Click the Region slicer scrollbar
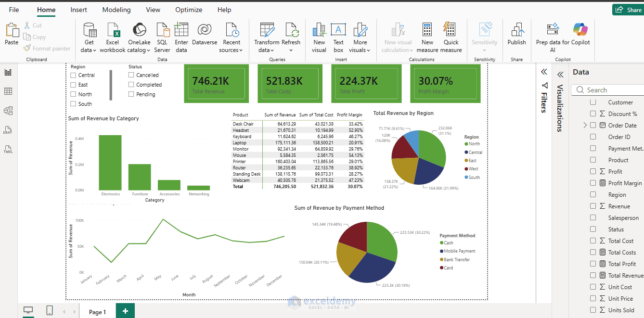The image size is (644, 318). tap(111, 85)
